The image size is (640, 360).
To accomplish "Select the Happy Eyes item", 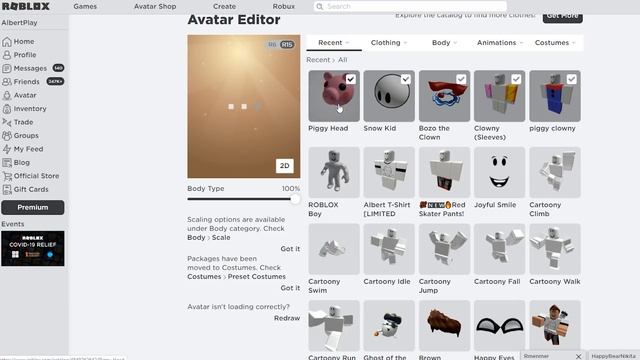I will click(500, 326).
